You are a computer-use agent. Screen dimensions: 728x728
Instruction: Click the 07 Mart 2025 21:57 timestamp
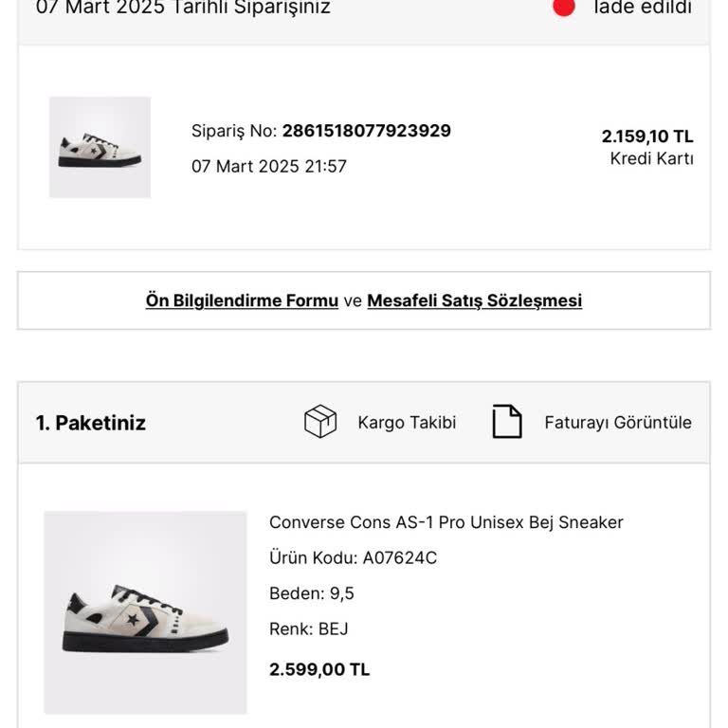pos(269,166)
